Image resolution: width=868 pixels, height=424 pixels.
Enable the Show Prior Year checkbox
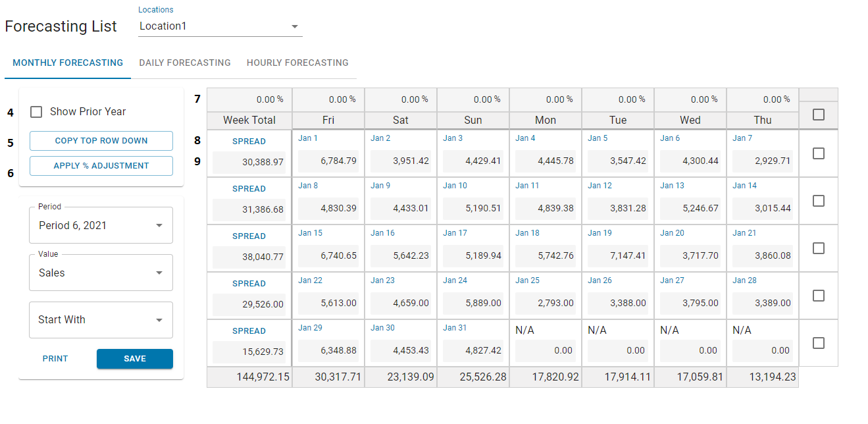pyautogui.click(x=36, y=112)
